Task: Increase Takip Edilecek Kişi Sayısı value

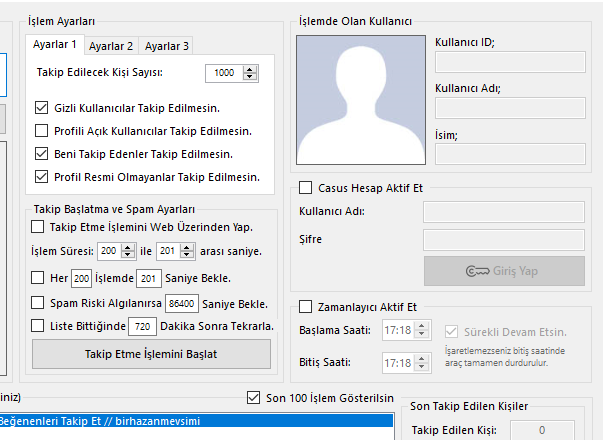Action: click(x=250, y=70)
